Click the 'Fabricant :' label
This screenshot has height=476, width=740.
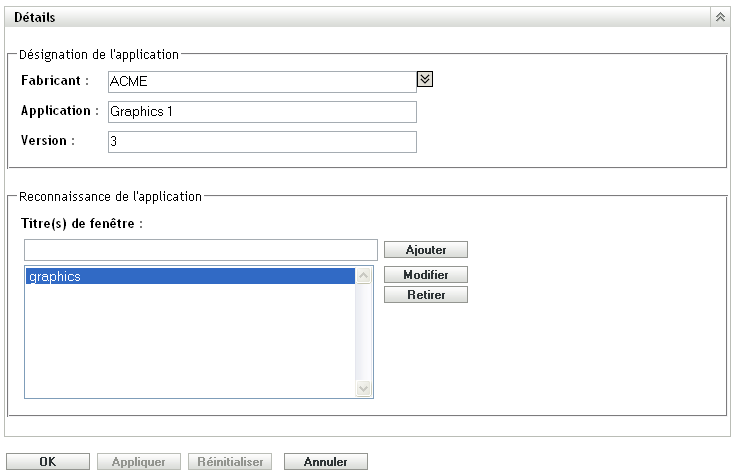[55, 81]
